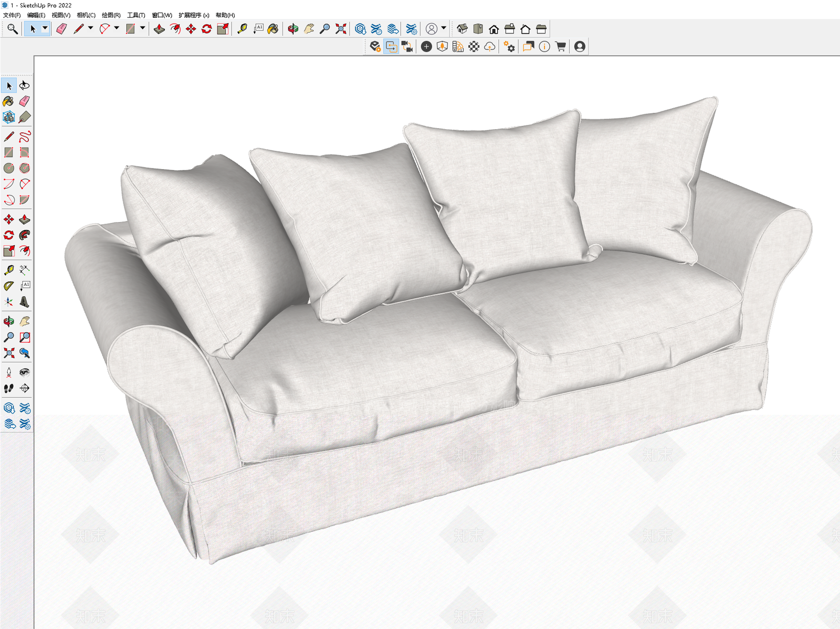Select the Paint Bucket tool in left toolbar
This screenshot has height=629, width=840.
pos(8,101)
